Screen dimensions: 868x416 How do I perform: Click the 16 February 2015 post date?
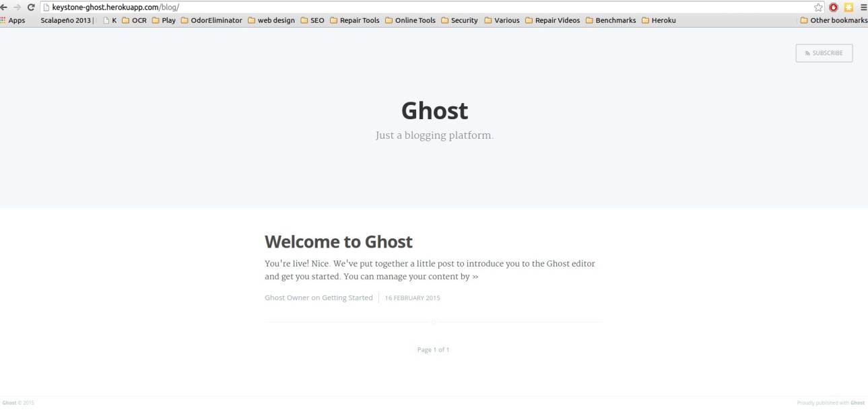click(413, 298)
